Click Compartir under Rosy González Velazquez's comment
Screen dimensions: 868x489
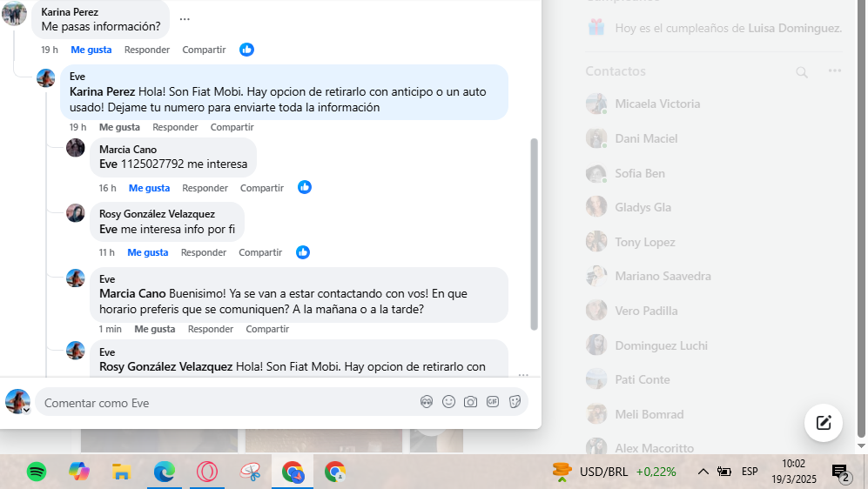click(260, 252)
